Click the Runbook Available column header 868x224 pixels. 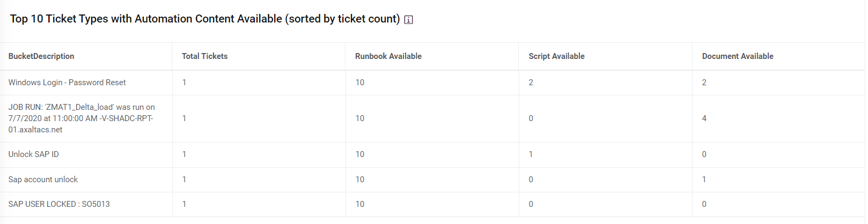388,56
